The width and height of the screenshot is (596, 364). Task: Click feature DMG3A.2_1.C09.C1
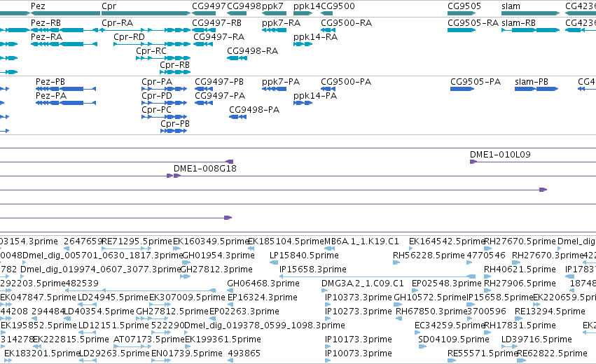pyautogui.click(x=363, y=283)
